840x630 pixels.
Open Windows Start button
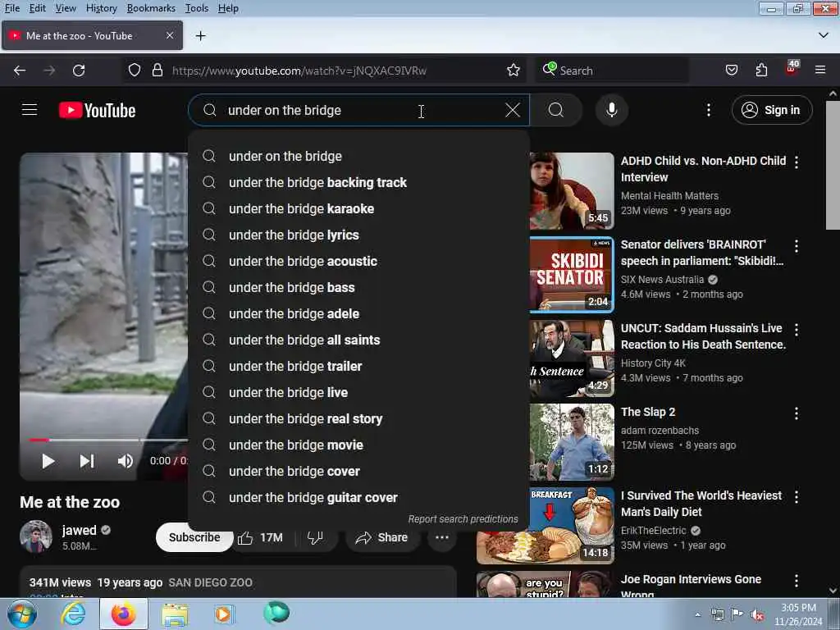click(x=21, y=614)
